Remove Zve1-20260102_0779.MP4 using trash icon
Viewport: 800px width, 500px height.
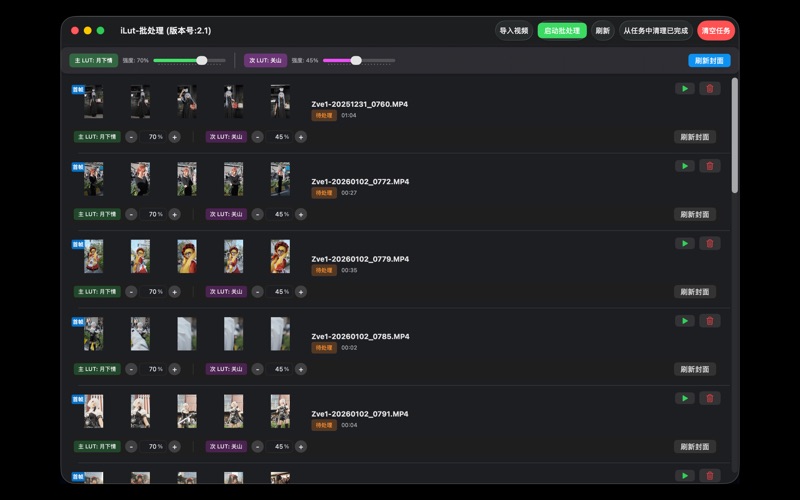(x=710, y=244)
